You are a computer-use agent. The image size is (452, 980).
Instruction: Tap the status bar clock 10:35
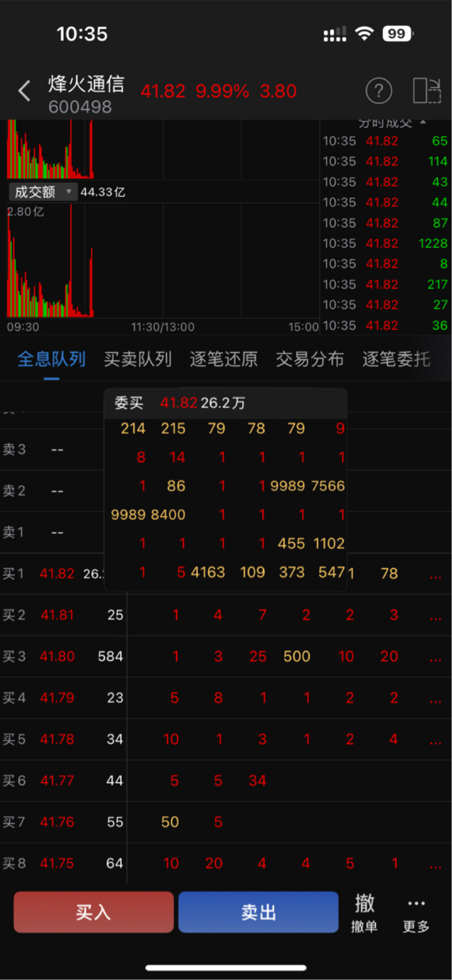click(x=82, y=34)
